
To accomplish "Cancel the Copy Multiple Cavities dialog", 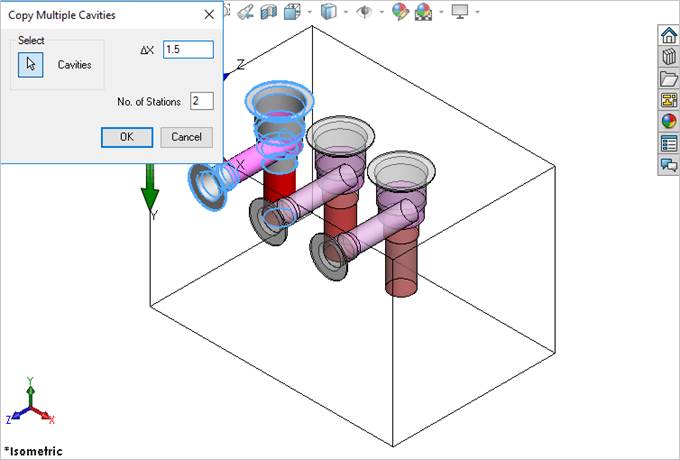I will click(186, 137).
